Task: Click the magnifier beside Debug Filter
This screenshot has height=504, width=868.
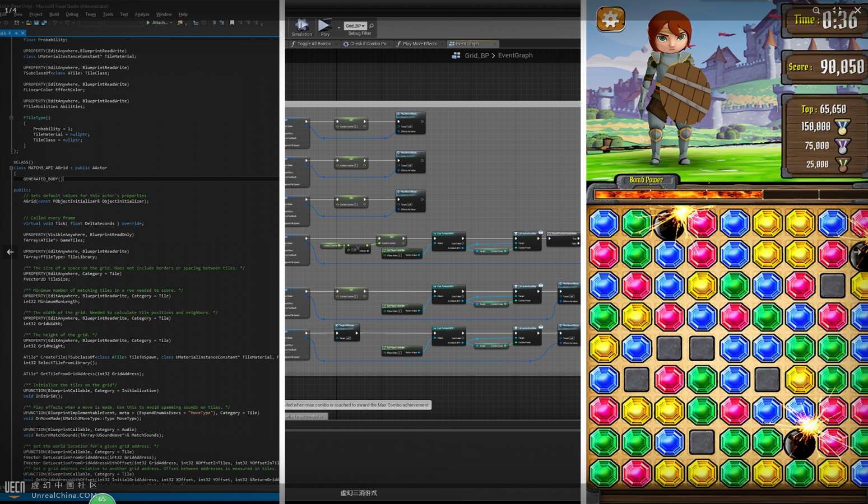Action: pos(371,26)
